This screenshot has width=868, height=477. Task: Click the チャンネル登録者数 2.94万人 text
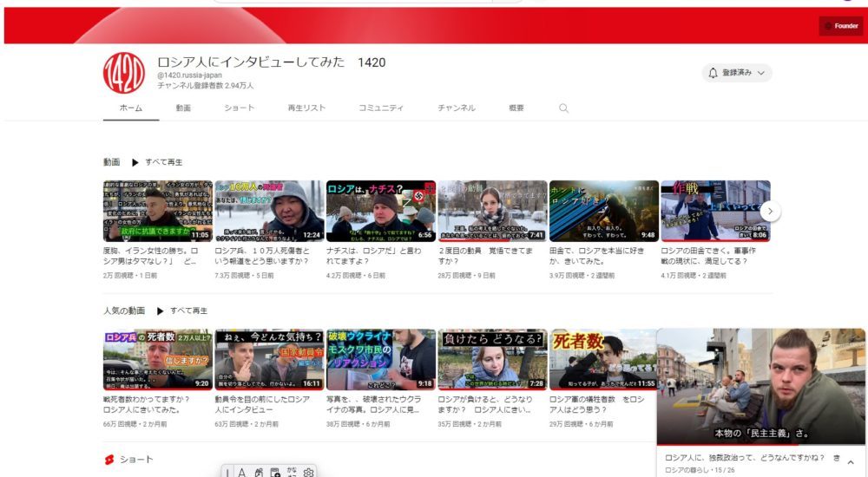(206, 85)
